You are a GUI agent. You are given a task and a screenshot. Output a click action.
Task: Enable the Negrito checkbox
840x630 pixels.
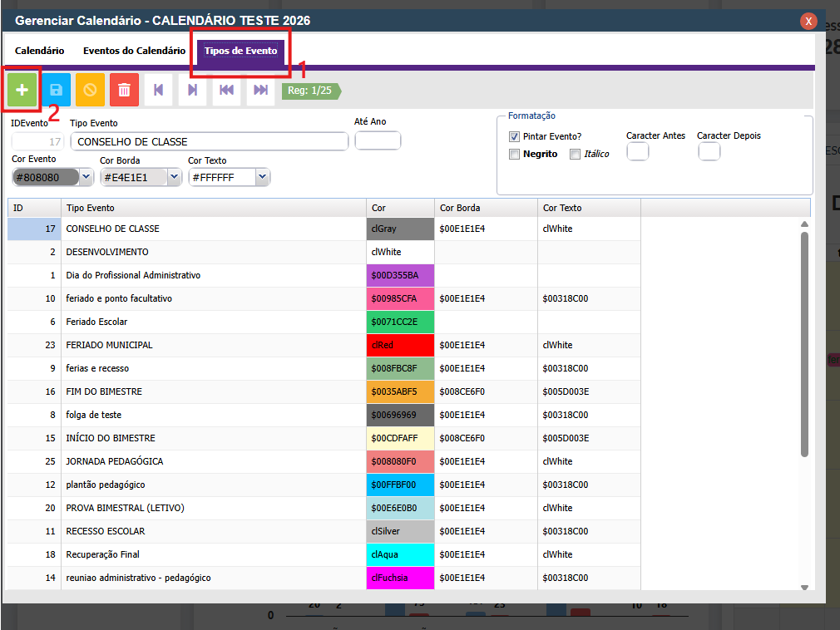point(514,154)
